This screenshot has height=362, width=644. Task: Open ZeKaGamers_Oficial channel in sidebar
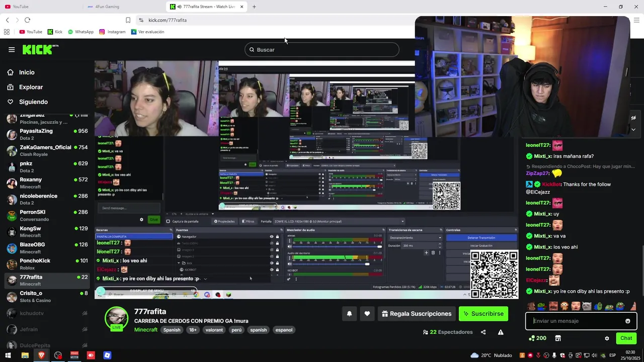[47, 150]
